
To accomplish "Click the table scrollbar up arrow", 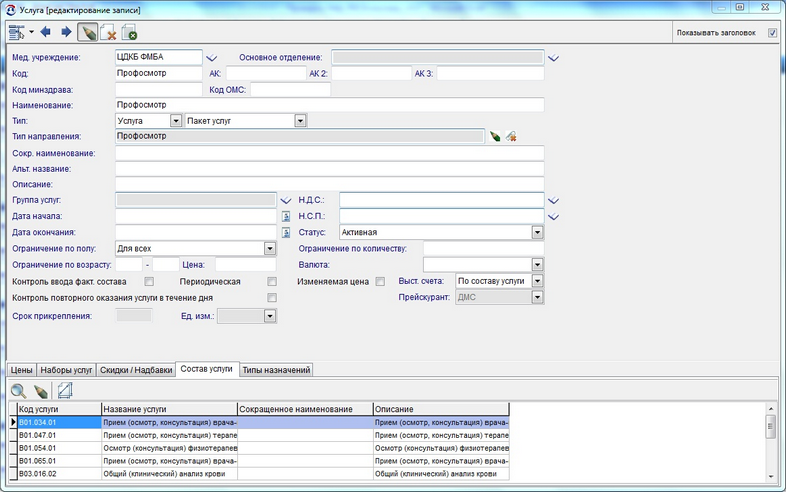I will (x=771, y=409).
